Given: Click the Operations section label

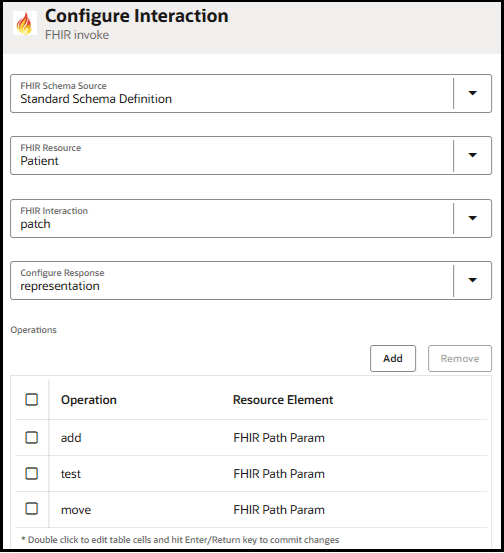Looking at the screenshot, I should (34, 330).
